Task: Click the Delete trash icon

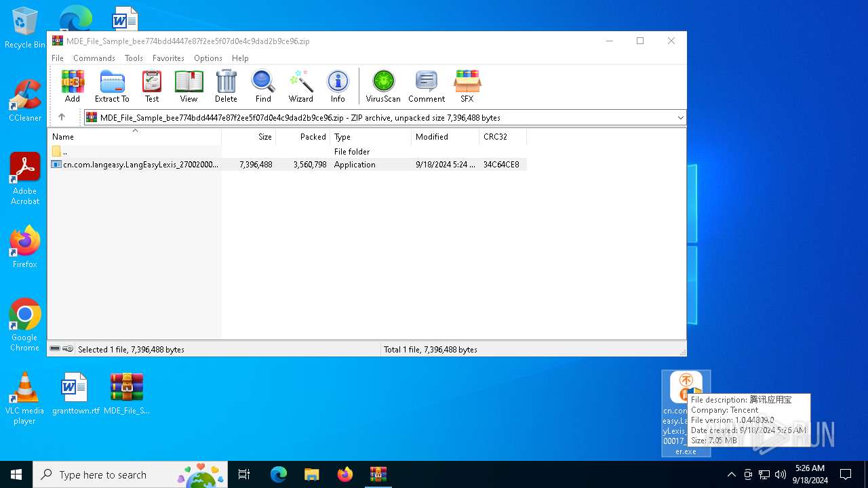Action: [x=226, y=86]
